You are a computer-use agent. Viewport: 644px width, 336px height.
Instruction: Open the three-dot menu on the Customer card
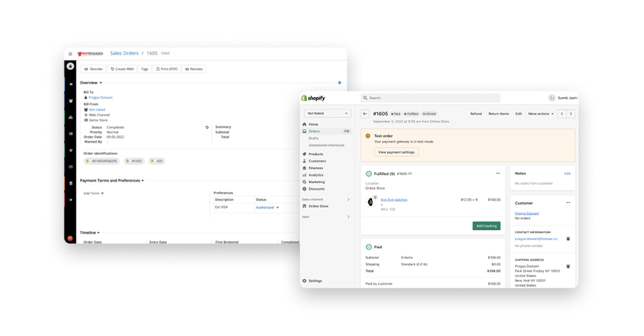pyautogui.click(x=568, y=202)
